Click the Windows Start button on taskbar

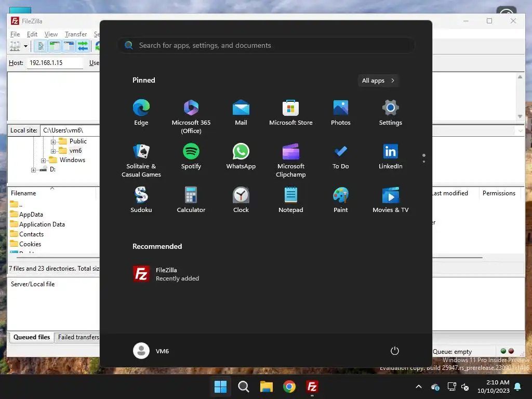tap(220, 387)
